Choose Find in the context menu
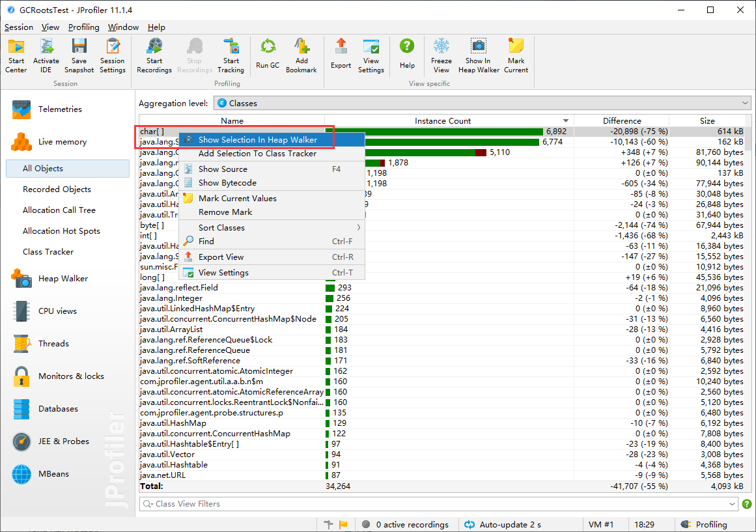Viewport: 756px width, 532px height. [x=272, y=241]
